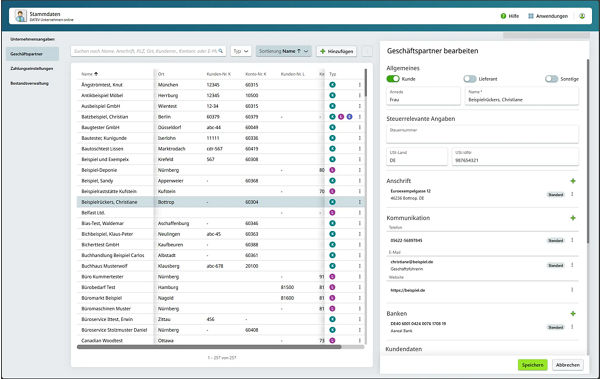Click the Name field with Beispielrückers, Christiane
This screenshot has height=379, width=600.
tap(522, 96)
